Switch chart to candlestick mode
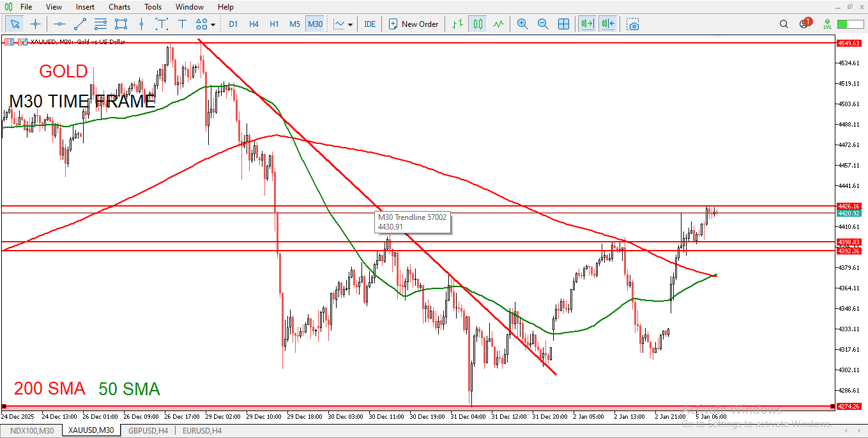 (x=477, y=24)
